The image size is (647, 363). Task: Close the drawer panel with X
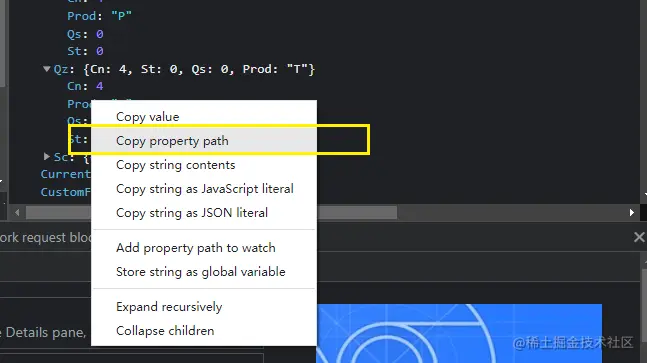pos(639,237)
